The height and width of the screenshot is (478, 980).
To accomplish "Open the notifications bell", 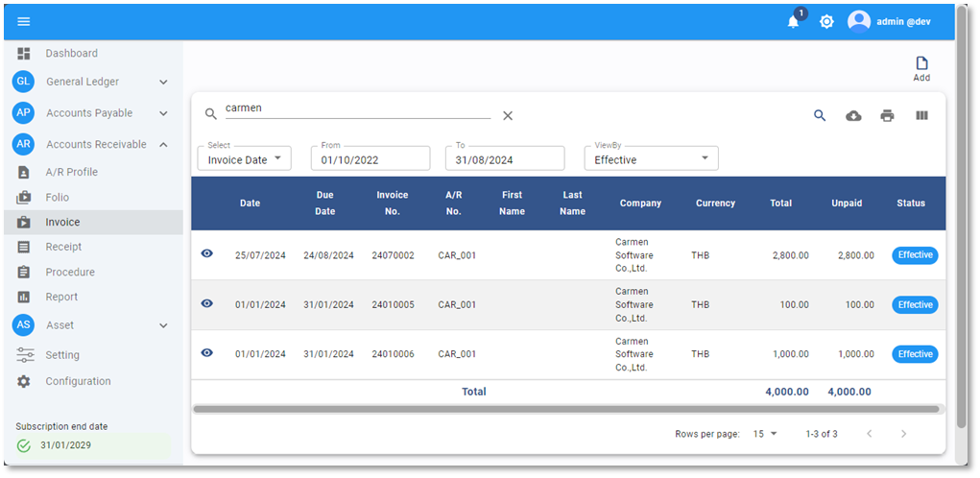I will pyautogui.click(x=793, y=21).
